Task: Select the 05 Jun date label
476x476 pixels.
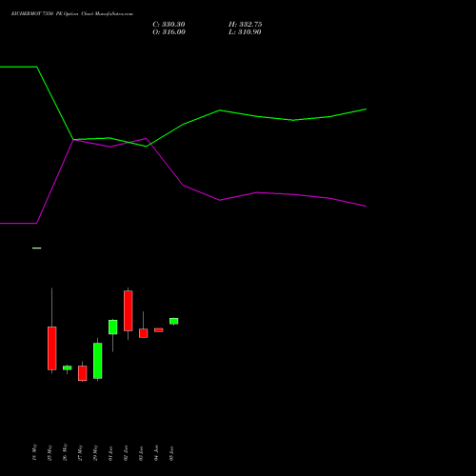Action: click(x=171, y=453)
